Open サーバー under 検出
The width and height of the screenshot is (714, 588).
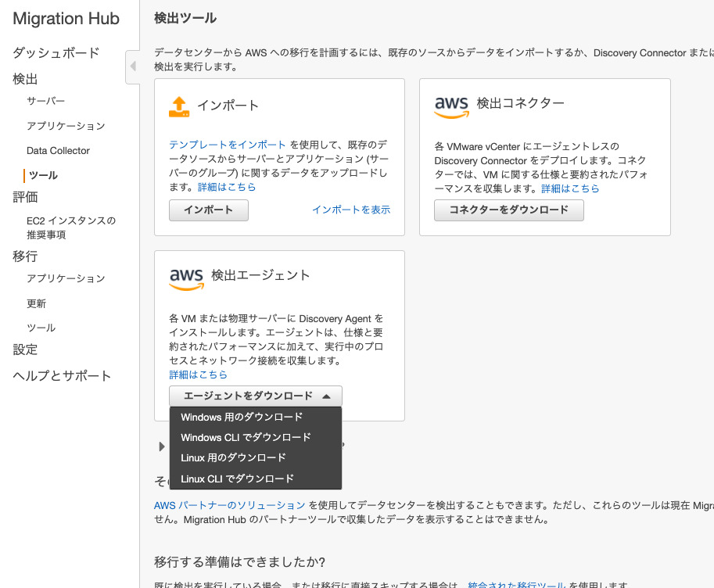tap(45, 101)
